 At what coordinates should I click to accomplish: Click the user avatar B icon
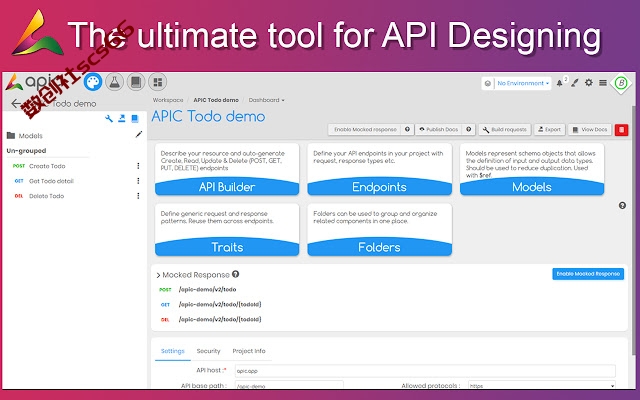pos(621,83)
